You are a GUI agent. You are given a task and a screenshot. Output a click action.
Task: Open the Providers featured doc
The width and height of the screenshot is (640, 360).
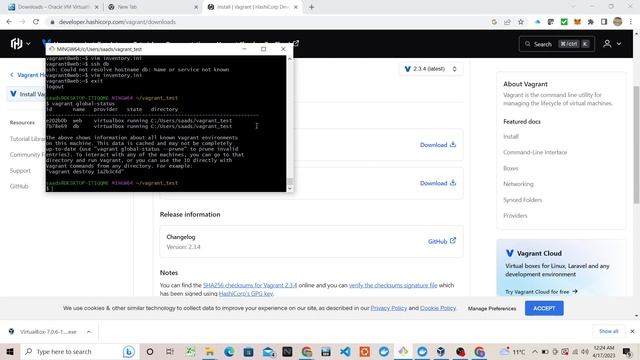515,216
